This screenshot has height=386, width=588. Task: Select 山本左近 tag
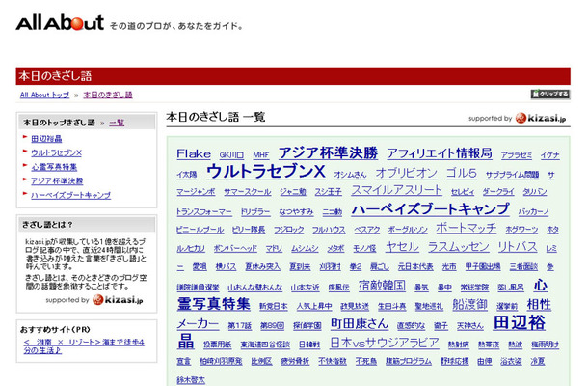(306, 288)
